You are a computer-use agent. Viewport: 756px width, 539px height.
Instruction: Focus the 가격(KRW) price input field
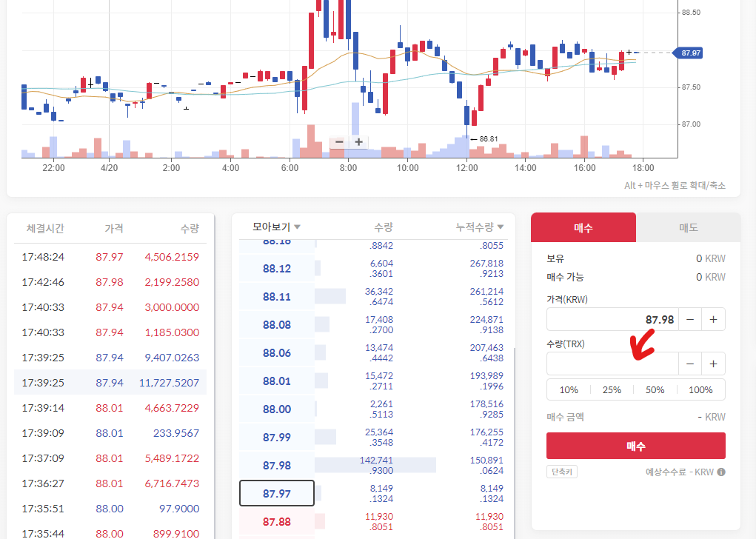tap(612, 320)
